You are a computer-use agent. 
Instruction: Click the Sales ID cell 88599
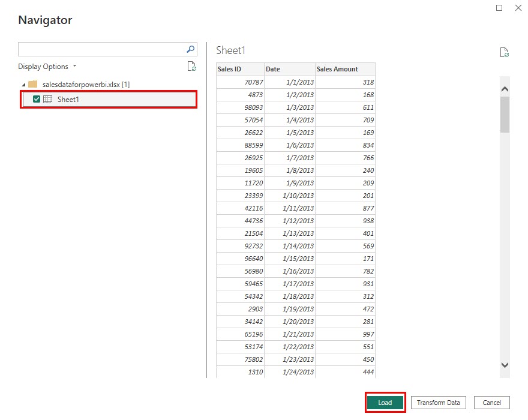click(x=240, y=145)
